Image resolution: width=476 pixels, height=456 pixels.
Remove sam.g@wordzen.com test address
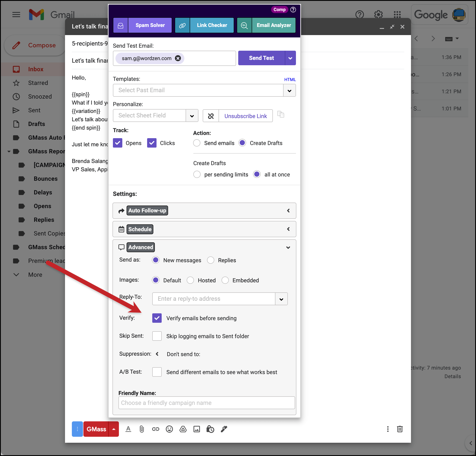click(178, 58)
